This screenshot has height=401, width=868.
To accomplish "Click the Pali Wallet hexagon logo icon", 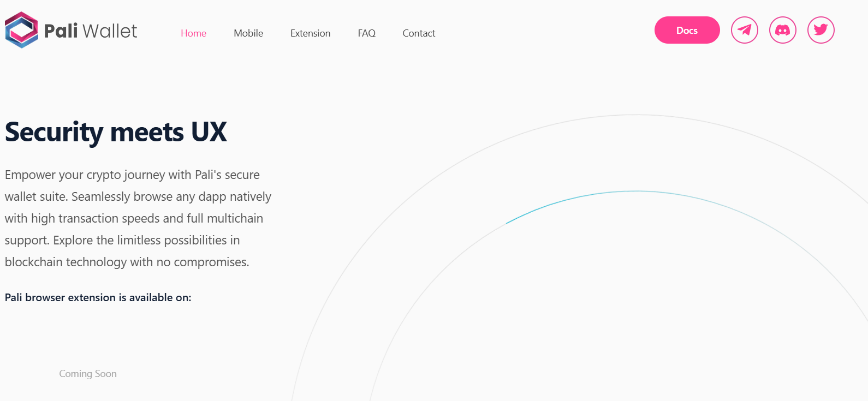I will coord(22,30).
